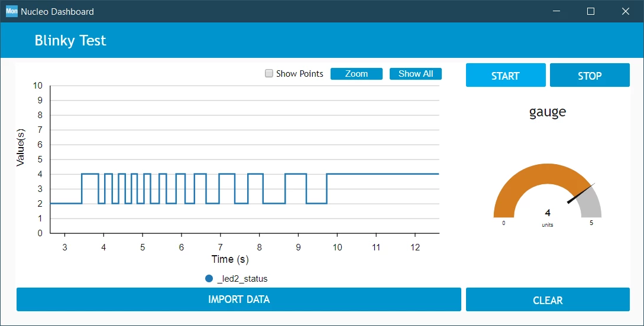Click the gauge needle pointer
644x326 pixels.
click(x=581, y=193)
